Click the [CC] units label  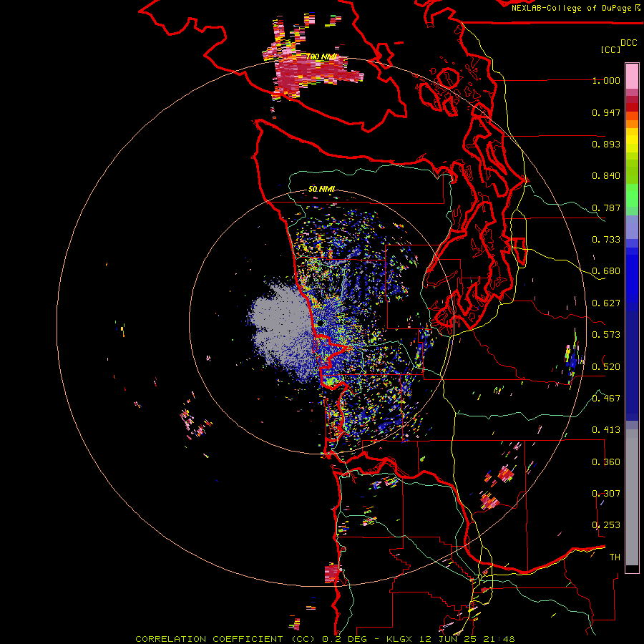[x=610, y=49]
